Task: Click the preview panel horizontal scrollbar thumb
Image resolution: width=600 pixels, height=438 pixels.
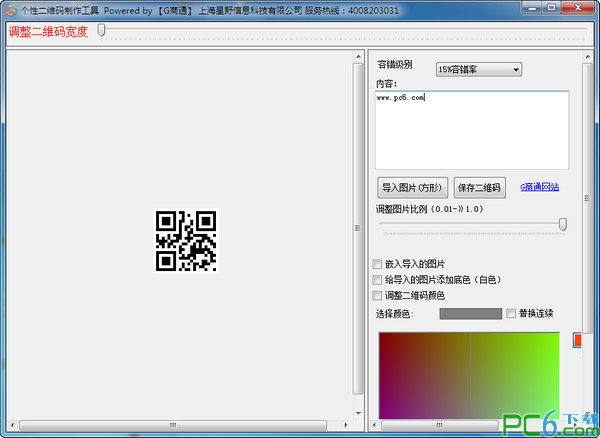Action: coord(173,425)
